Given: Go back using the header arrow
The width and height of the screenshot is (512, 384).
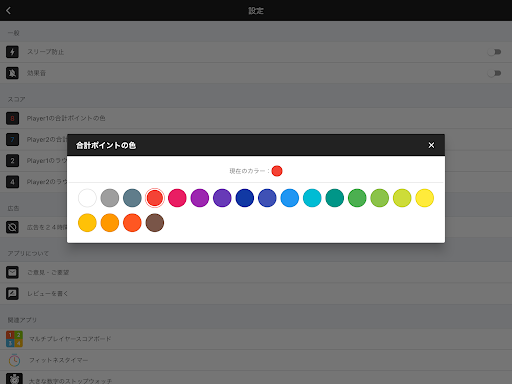Looking at the screenshot, I should (x=9, y=11).
